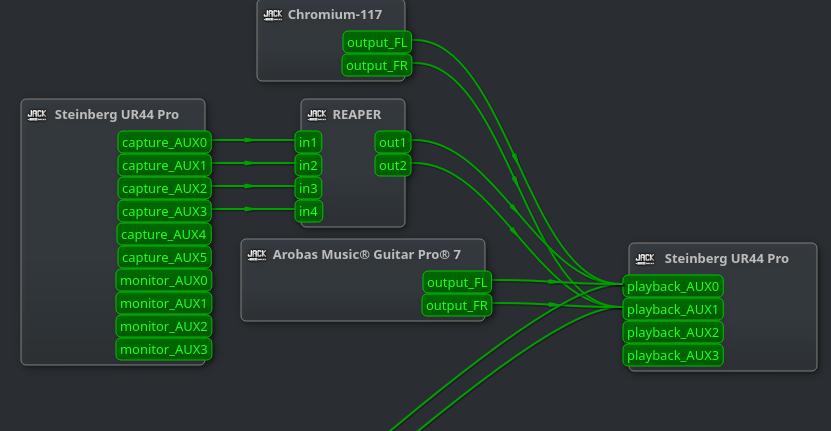This screenshot has height=431, width=831.
Task: Select the playback_AUX3 port
Action: 673,356
